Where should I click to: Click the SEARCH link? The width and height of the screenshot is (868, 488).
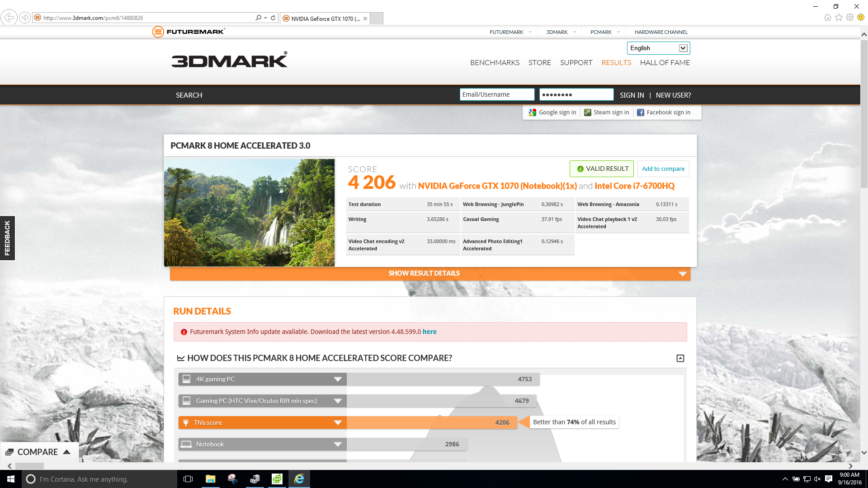pyautogui.click(x=189, y=95)
